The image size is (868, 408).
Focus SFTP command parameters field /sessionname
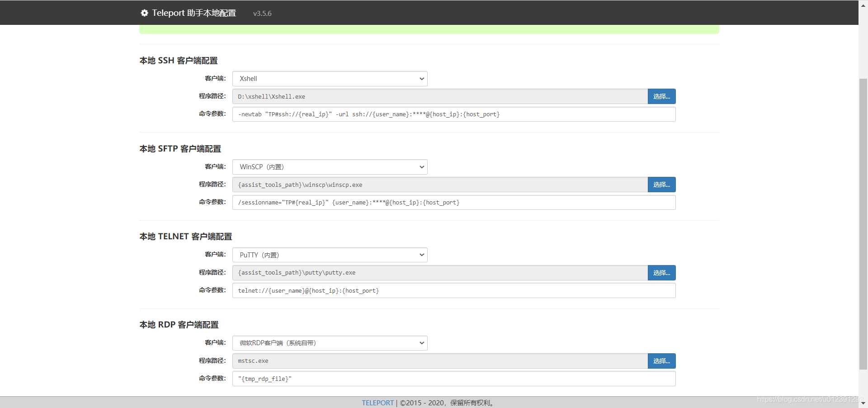(454, 202)
